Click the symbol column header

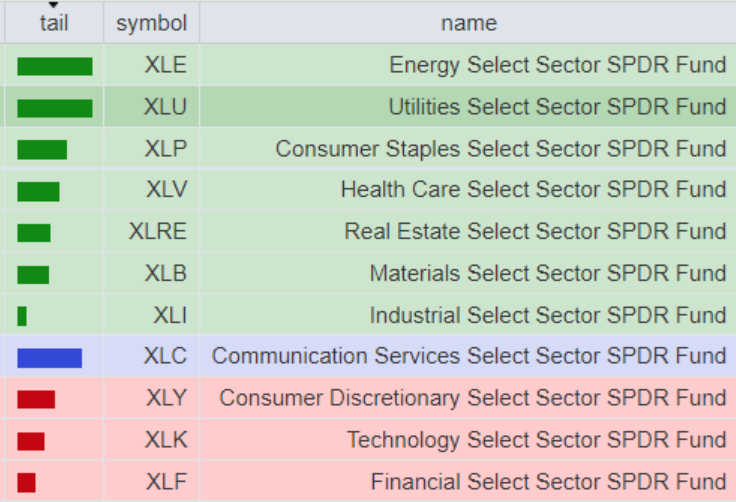click(151, 23)
